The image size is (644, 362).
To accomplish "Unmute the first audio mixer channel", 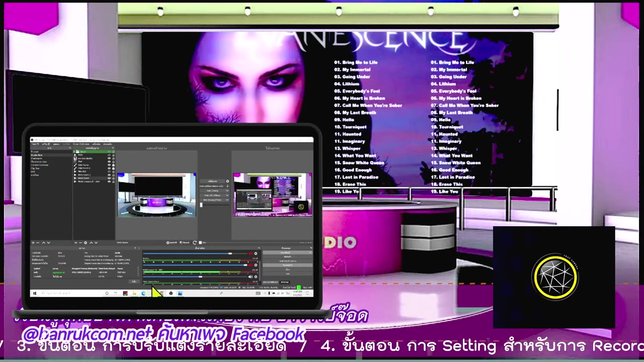I will coord(250,253).
